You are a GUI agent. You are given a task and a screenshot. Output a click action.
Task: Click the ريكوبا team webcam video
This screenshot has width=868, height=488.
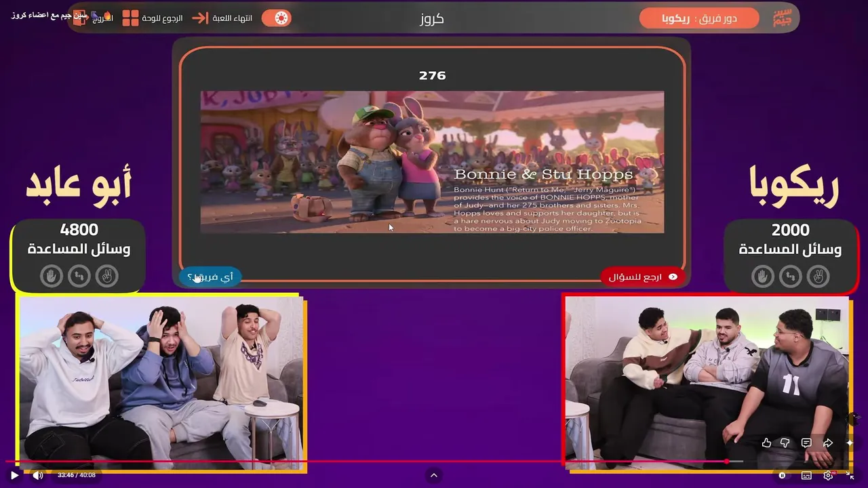(x=707, y=382)
